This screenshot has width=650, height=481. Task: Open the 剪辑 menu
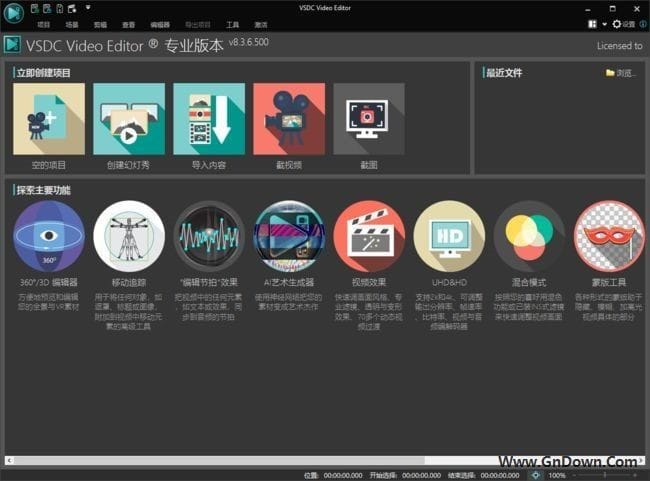[x=100, y=25]
